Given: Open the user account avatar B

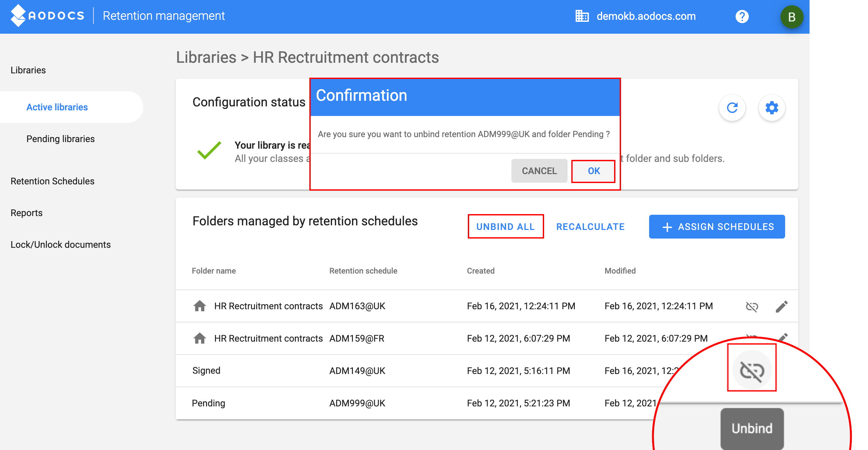Looking at the screenshot, I should pyautogui.click(x=791, y=17).
